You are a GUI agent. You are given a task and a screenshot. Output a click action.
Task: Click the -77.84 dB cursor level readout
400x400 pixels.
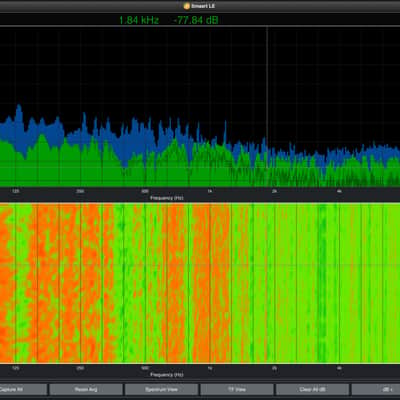(196, 20)
